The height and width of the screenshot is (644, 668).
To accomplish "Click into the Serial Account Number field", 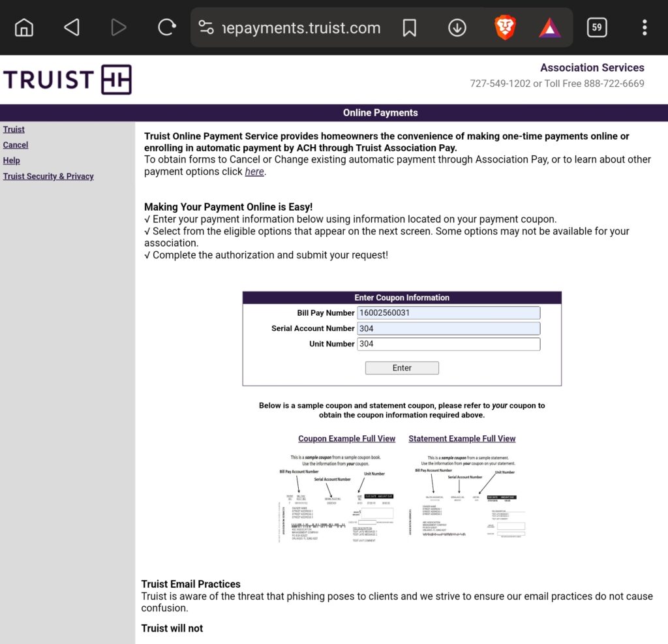I will (x=448, y=328).
